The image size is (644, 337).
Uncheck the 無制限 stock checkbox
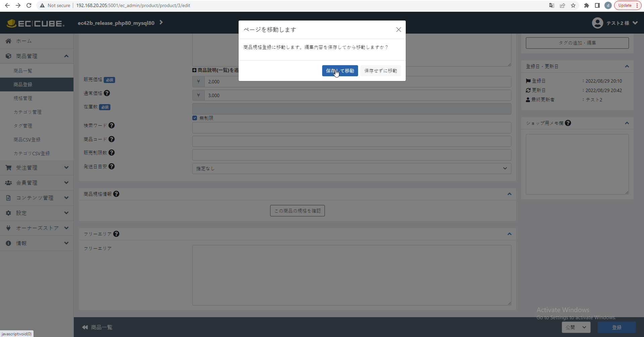click(x=195, y=118)
